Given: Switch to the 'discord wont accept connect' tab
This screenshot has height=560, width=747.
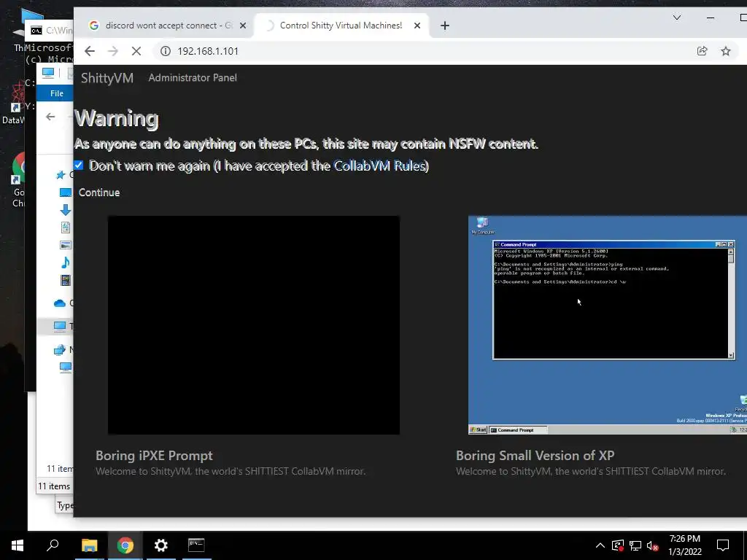Looking at the screenshot, I should pos(166,26).
